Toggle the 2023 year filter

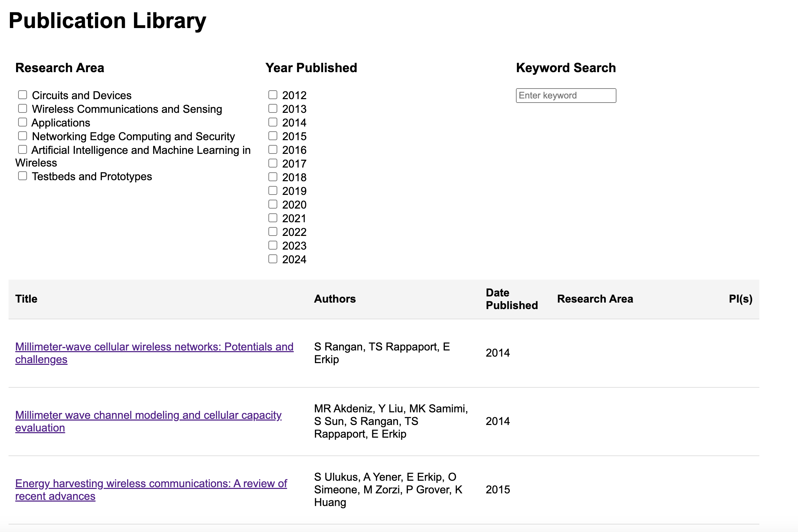click(273, 245)
